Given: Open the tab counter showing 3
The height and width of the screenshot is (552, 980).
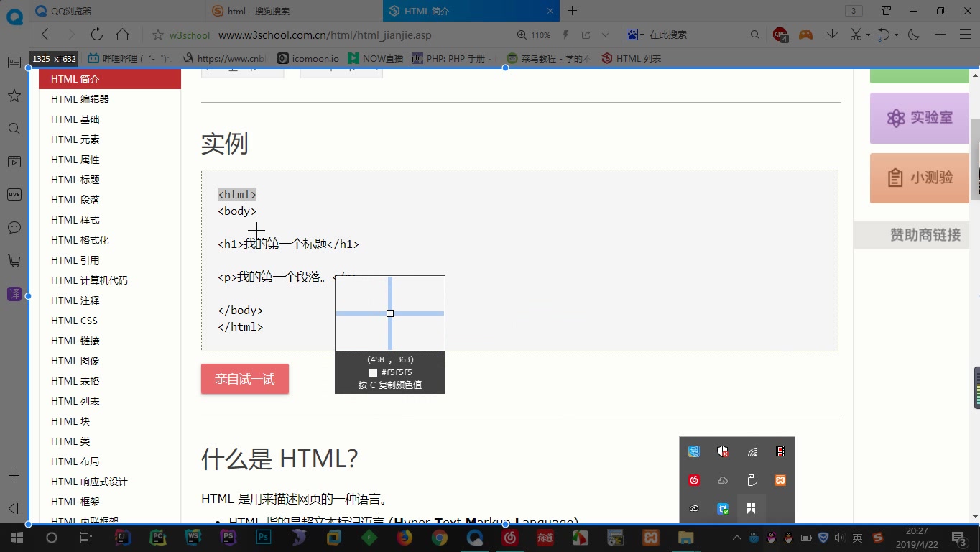Looking at the screenshot, I should click(x=854, y=11).
